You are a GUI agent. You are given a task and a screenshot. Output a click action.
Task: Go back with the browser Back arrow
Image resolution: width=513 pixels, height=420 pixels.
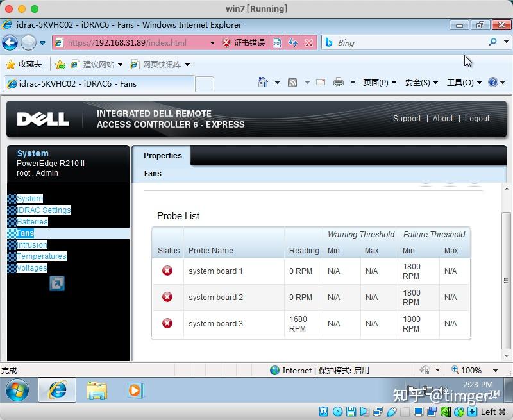[10, 42]
